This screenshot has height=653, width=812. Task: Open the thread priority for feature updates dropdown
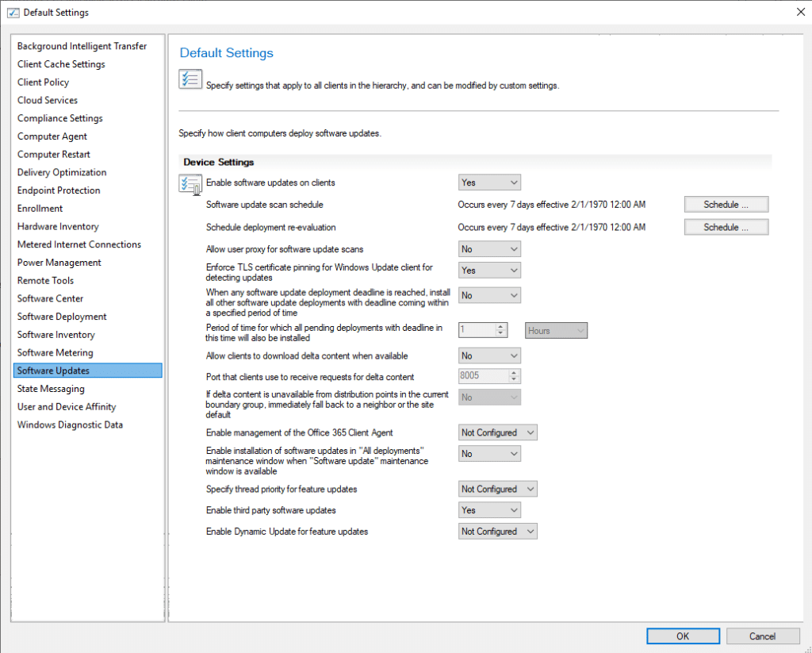(x=497, y=490)
